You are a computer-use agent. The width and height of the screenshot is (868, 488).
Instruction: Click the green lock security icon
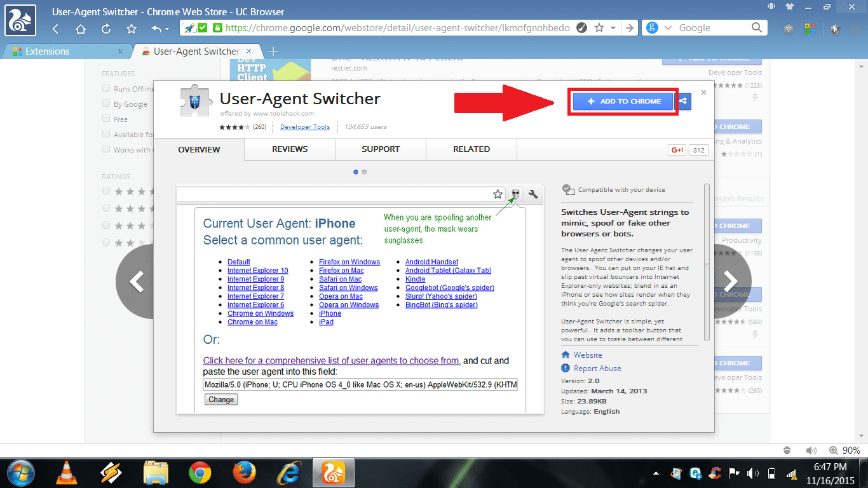tap(218, 28)
